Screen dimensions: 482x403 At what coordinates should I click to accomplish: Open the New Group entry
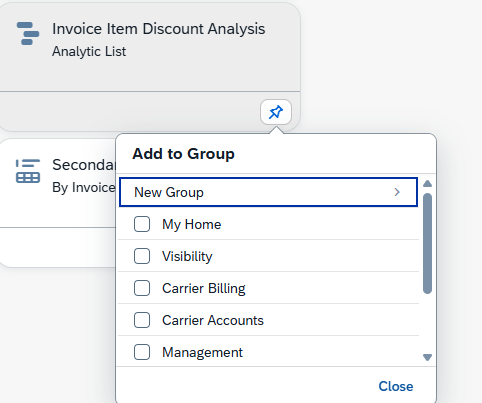[x=268, y=192]
